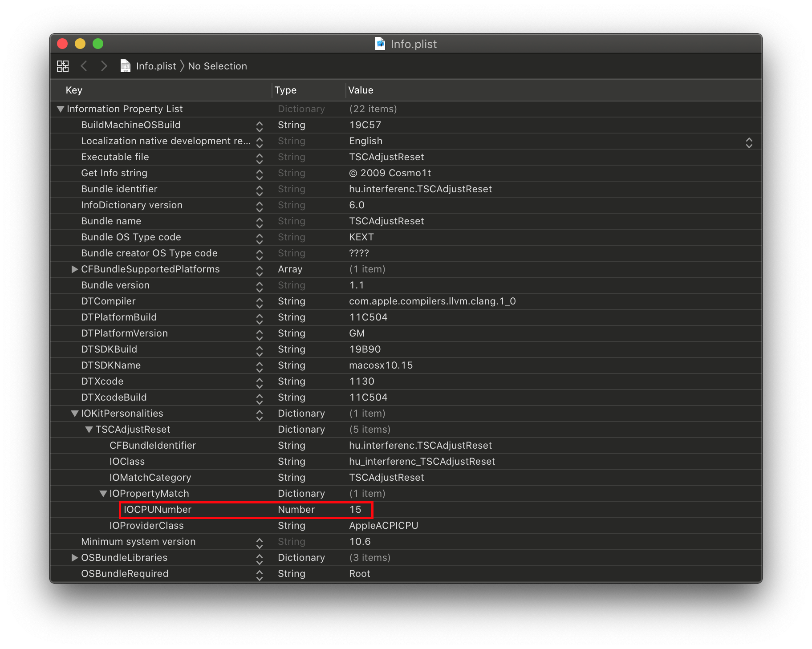Collapse the TSCAdjustReset dictionary
The width and height of the screenshot is (812, 649).
pos(89,430)
